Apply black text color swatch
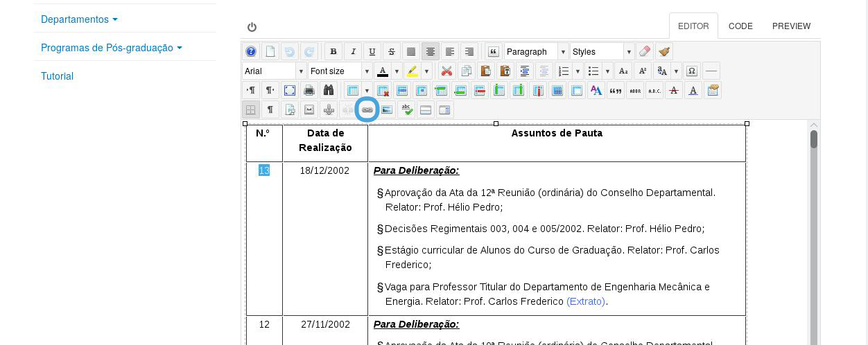 [x=382, y=71]
